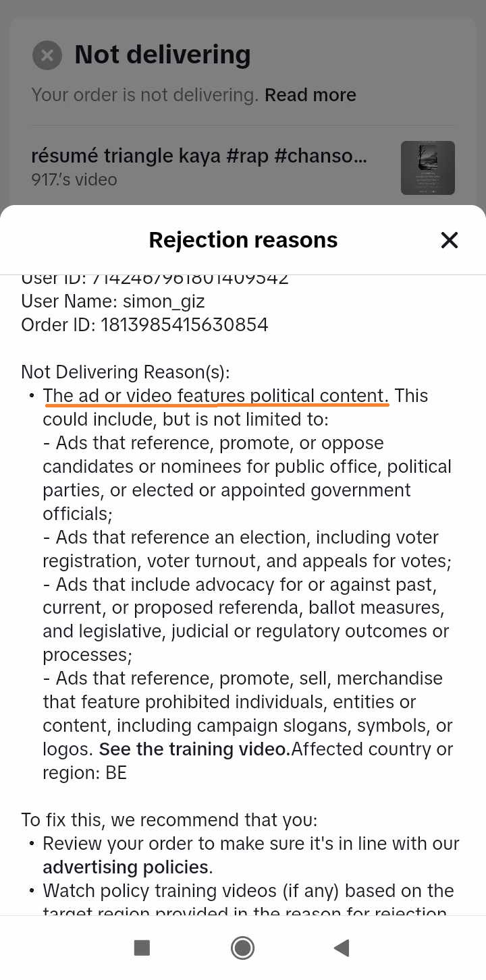Viewport: 486px width, 980px height.
Task: Tap the Android home circle button
Action: pos(242,948)
